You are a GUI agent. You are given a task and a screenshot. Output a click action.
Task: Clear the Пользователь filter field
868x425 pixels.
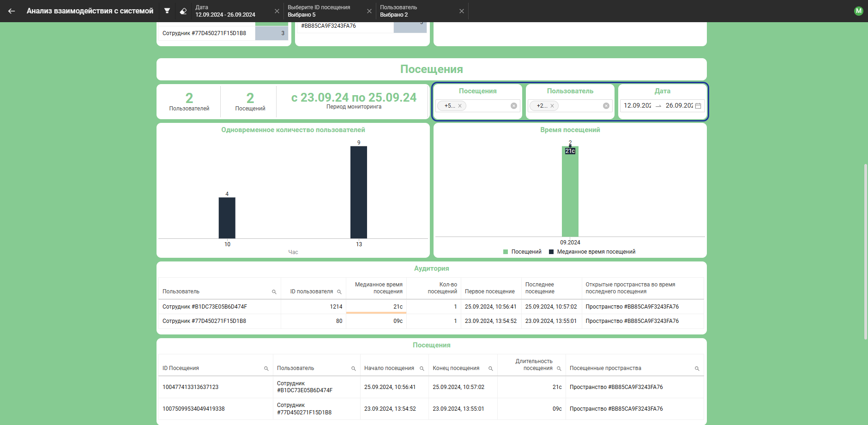tap(606, 106)
